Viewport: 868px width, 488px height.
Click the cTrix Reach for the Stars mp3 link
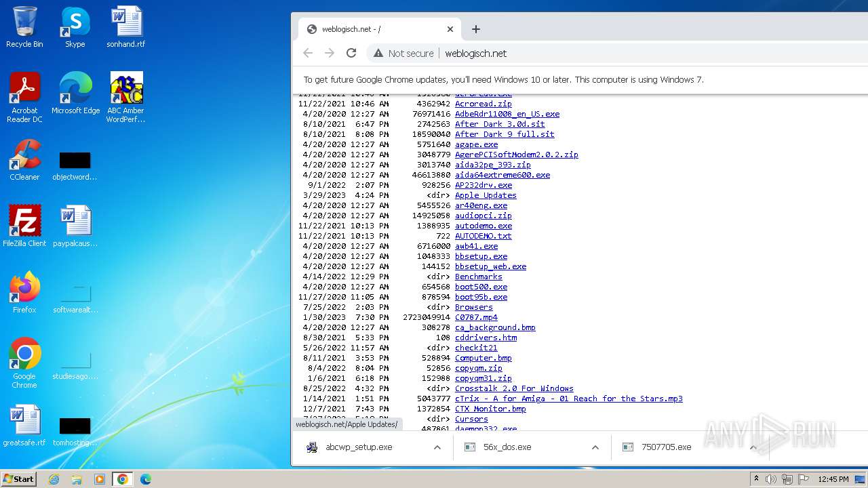(x=569, y=399)
